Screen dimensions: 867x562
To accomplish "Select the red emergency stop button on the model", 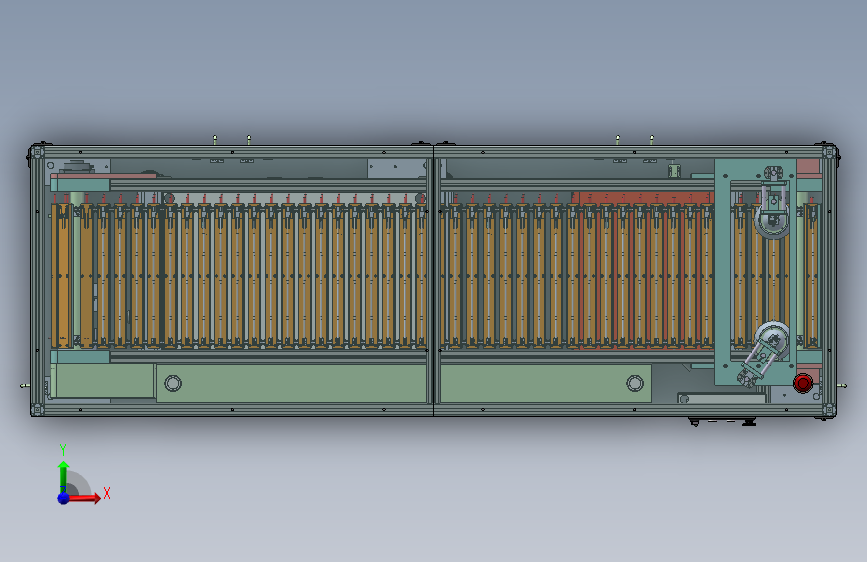I will (803, 383).
